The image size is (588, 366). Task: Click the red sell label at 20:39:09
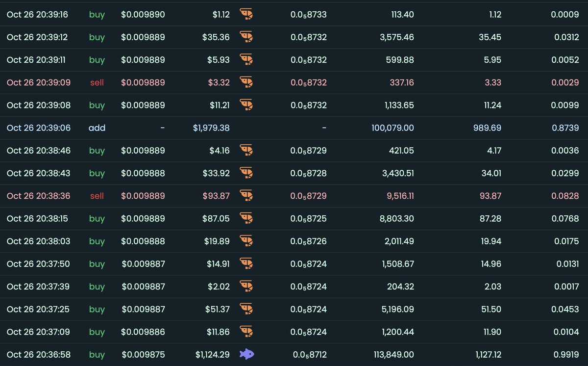click(x=97, y=83)
